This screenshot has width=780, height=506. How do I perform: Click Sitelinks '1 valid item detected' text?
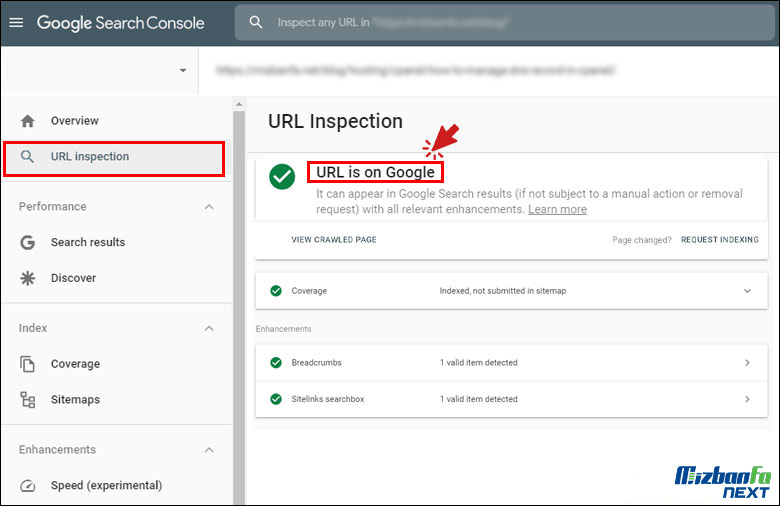tap(479, 399)
